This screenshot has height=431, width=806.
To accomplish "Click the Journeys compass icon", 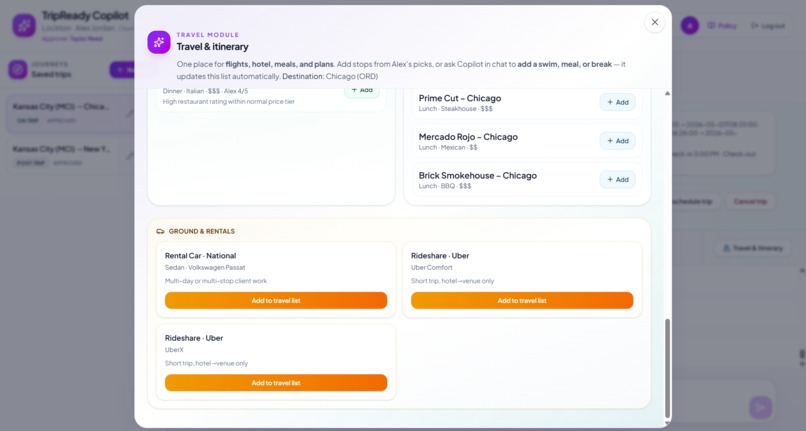I will (17, 69).
